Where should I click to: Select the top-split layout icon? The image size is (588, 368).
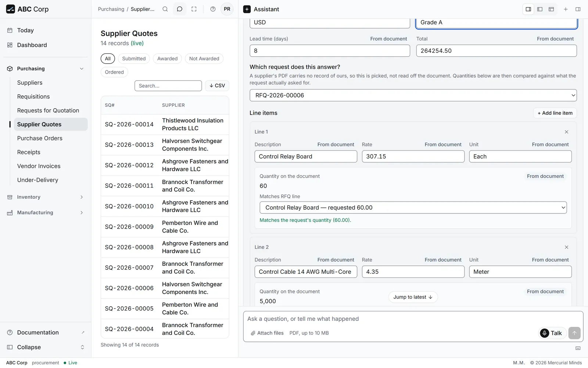pyautogui.click(x=551, y=9)
